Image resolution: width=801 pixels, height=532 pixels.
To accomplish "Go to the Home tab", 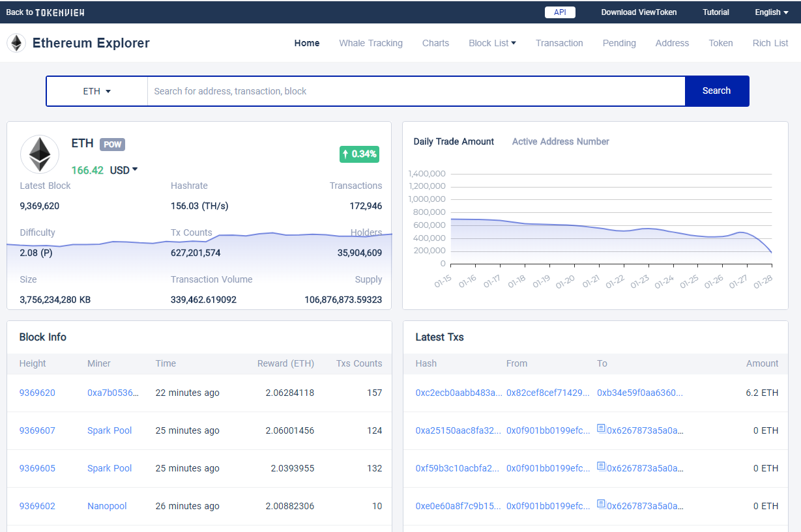I will pyautogui.click(x=307, y=43).
